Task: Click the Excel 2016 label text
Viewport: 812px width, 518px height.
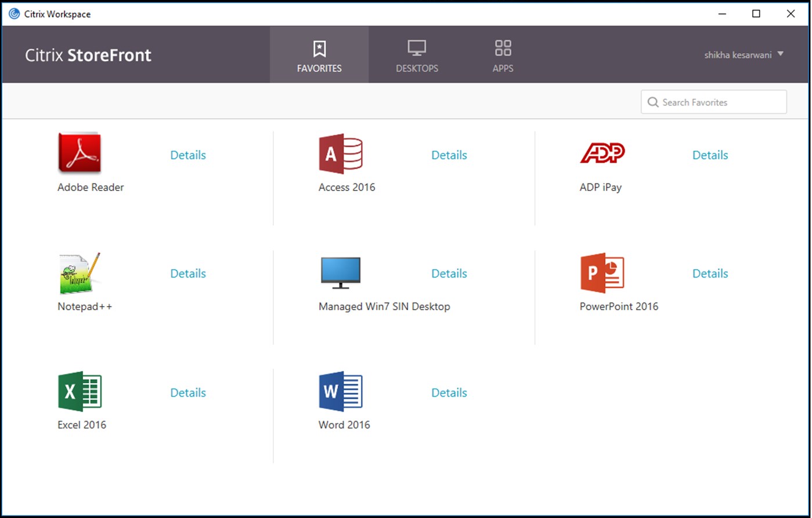Action: point(82,425)
